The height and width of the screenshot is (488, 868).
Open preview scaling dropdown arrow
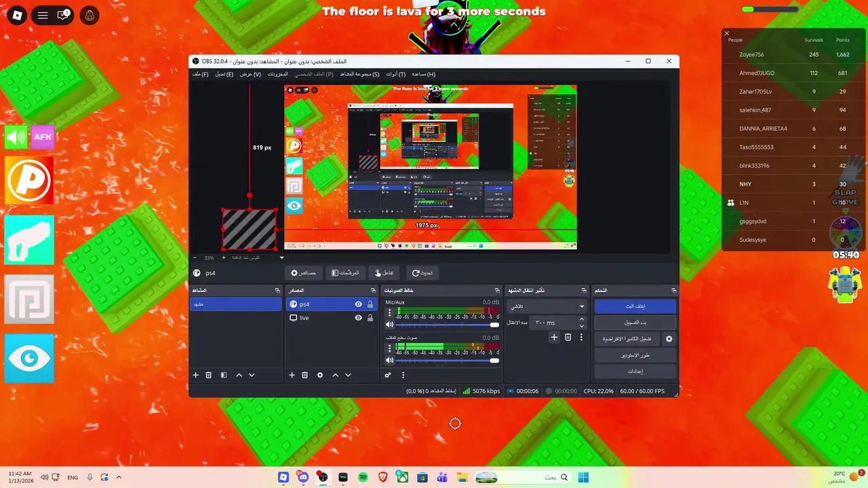pyautogui.click(x=281, y=258)
